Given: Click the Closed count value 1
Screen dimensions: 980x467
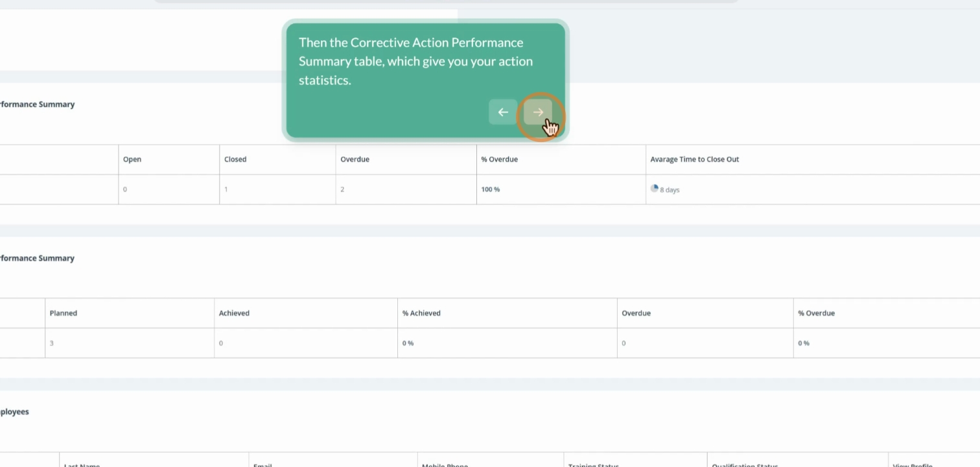Looking at the screenshot, I should [x=226, y=189].
